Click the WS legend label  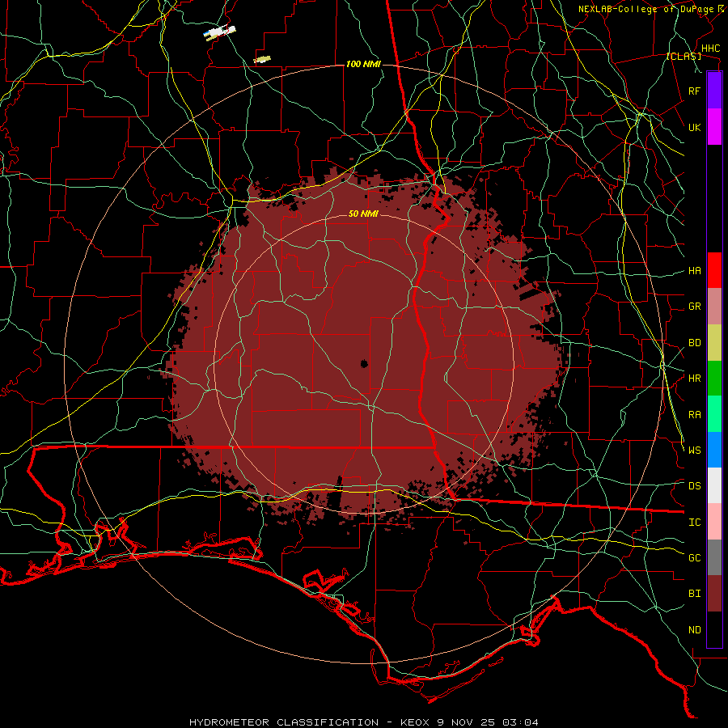click(694, 451)
